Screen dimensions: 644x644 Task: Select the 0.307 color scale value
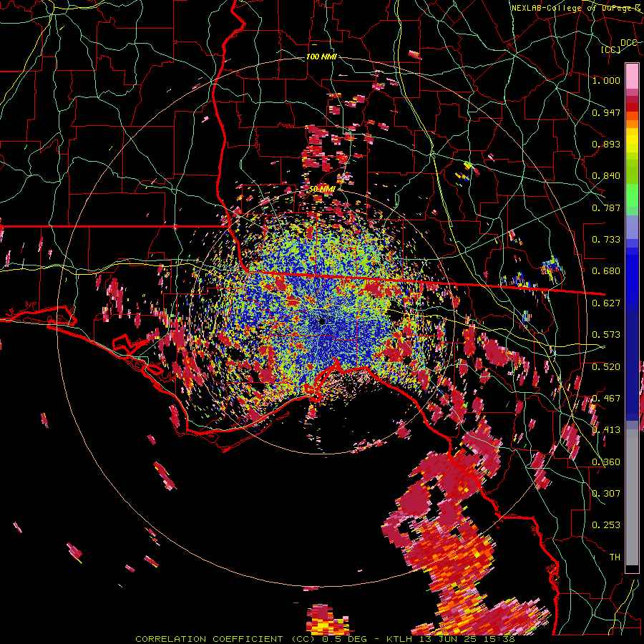[606, 494]
